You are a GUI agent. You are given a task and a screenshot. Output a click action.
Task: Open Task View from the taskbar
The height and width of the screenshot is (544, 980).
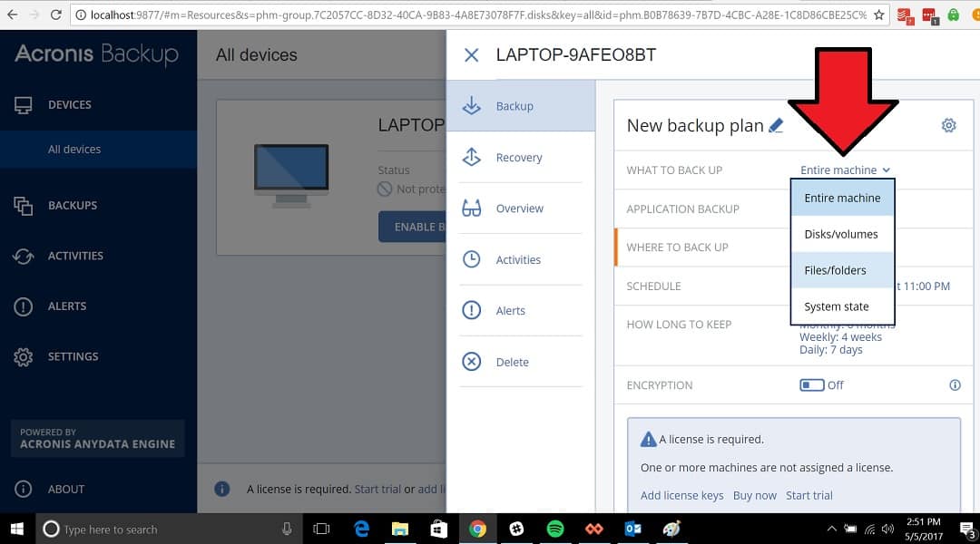pos(321,529)
